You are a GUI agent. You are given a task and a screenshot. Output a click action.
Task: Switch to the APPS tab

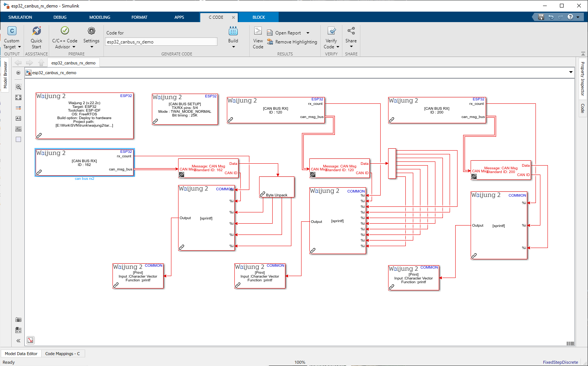coord(179,17)
